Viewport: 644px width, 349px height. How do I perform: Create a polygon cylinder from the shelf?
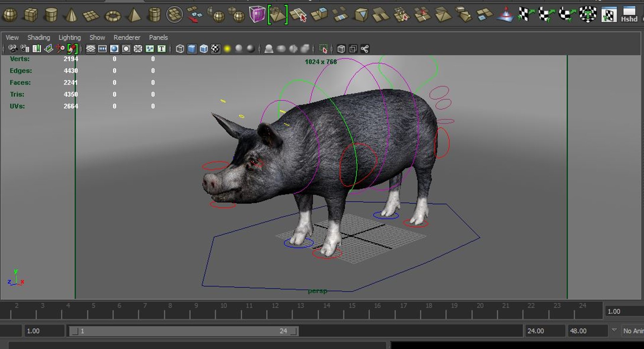pyautogui.click(x=51, y=15)
